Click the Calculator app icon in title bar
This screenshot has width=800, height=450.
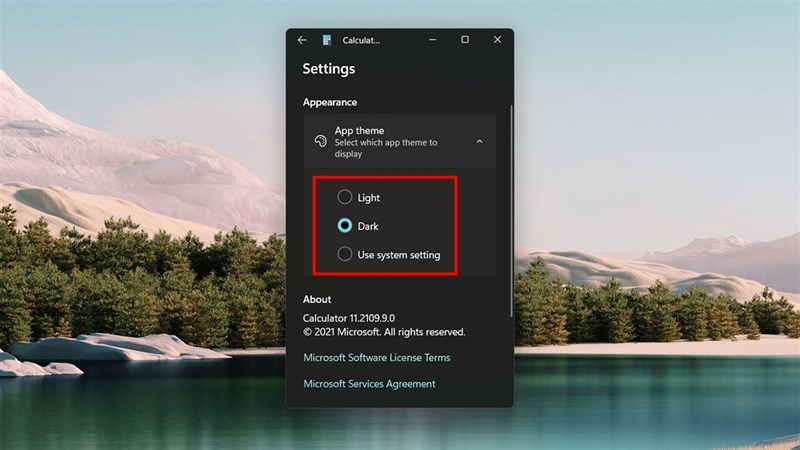pyautogui.click(x=327, y=40)
